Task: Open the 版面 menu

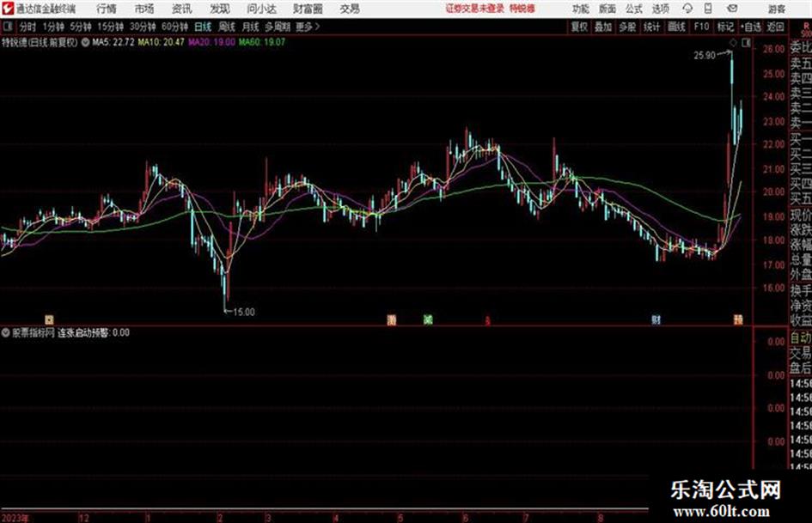Action: tap(607, 9)
